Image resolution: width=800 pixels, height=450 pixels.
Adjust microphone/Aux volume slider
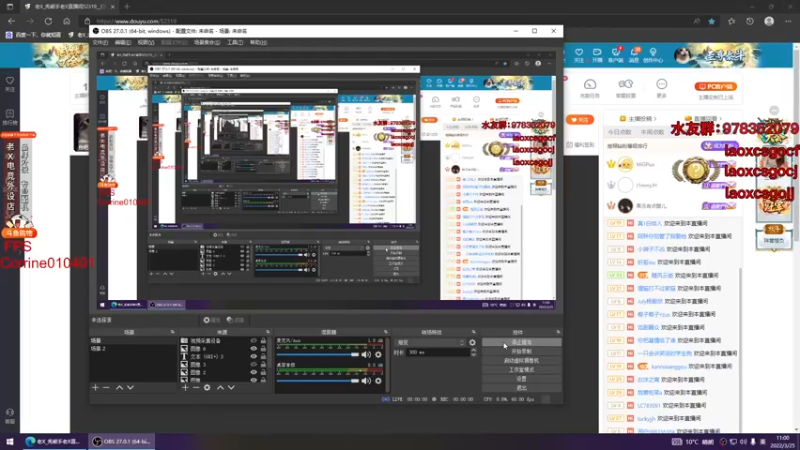pyautogui.click(x=318, y=355)
